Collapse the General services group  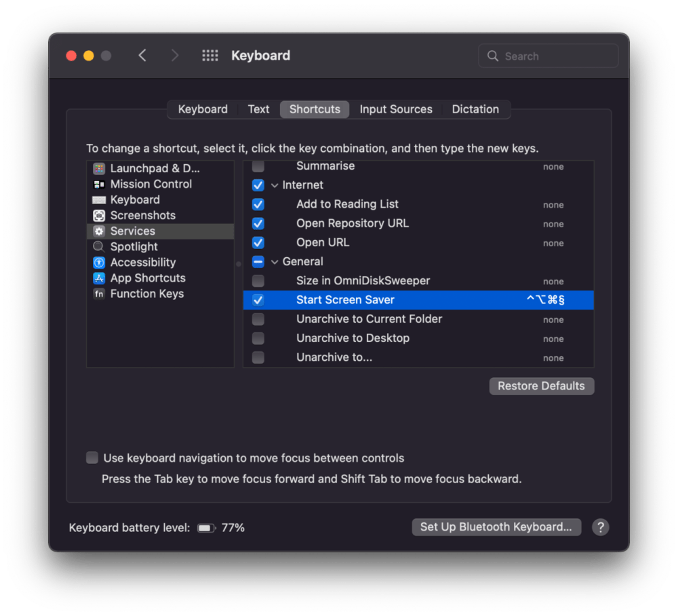275,261
